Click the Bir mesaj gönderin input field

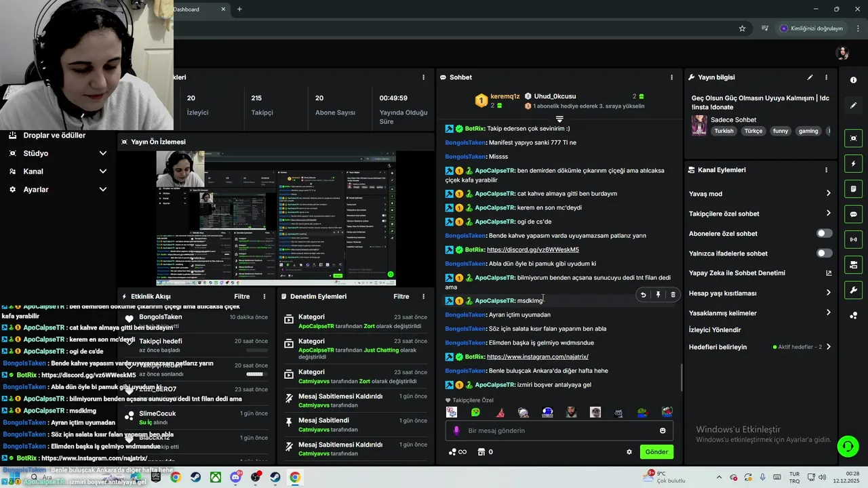[559, 430]
